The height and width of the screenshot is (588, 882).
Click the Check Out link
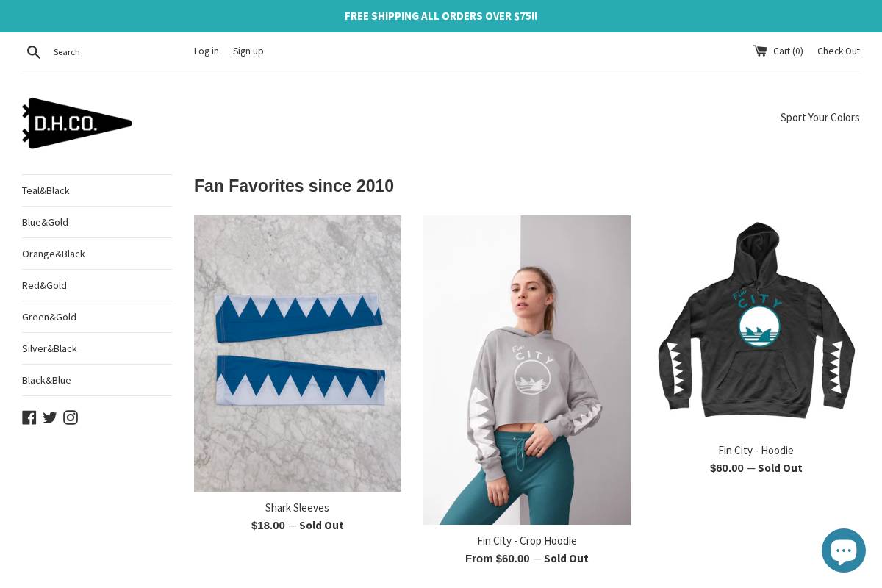coord(839,51)
